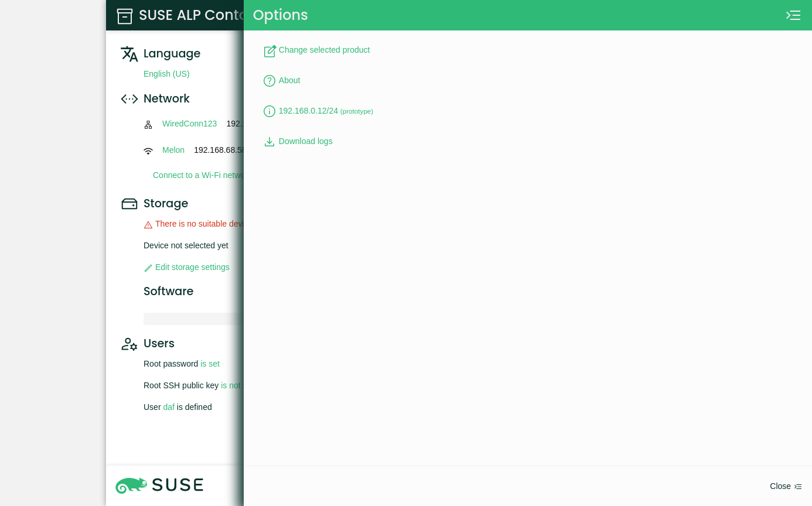Click Root SSH public key 'is not' link
The width and height of the screenshot is (812, 506).
coord(231,385)
